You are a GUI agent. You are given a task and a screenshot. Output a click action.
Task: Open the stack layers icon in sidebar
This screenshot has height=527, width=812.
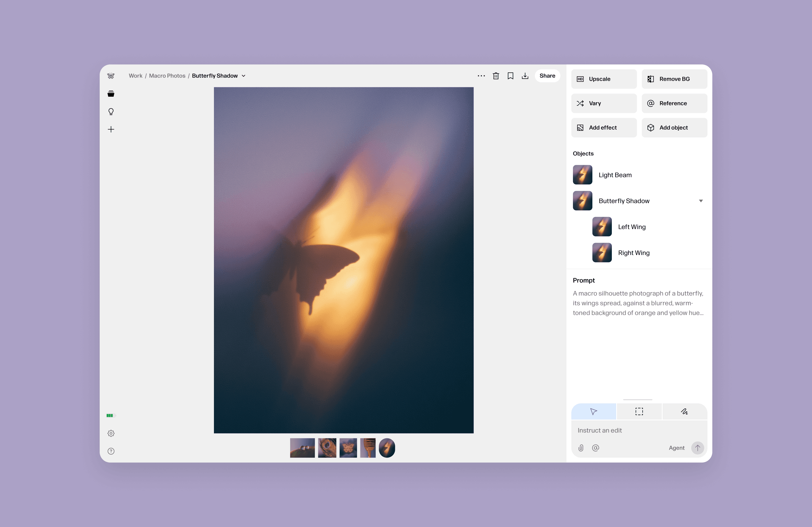[x=111, y=94]
